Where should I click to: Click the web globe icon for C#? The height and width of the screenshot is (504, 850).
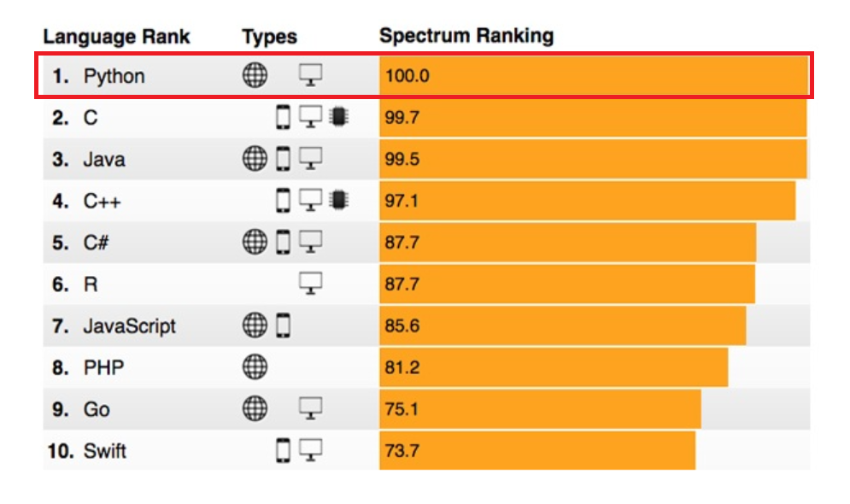pyautogui.click(x=255, y=242)
